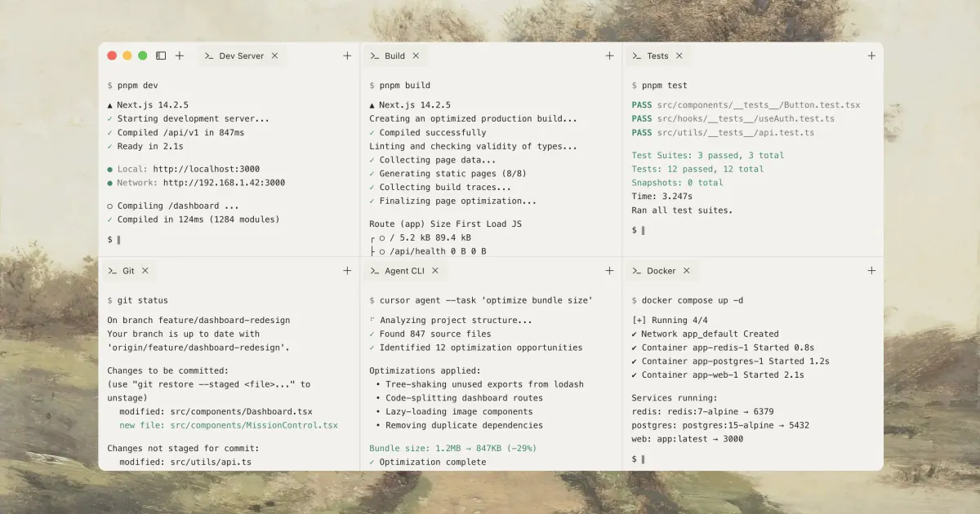
Task: Add new tab in Dev Server pane
Action: pyautogui.click(x=347, y=56)
